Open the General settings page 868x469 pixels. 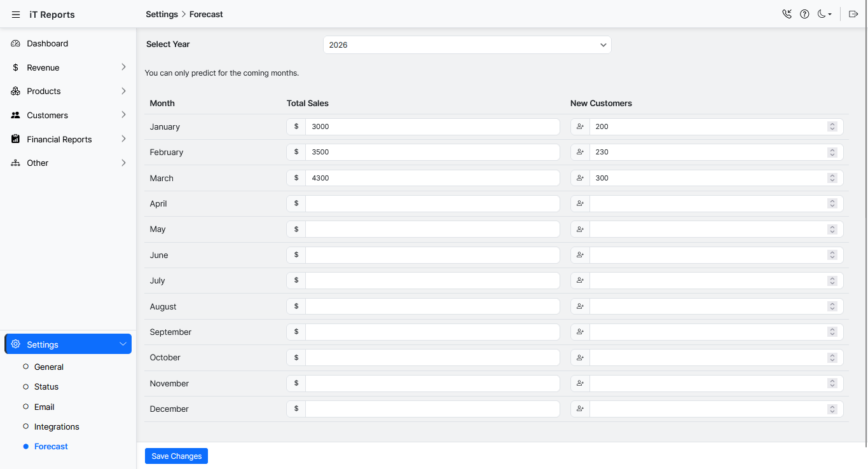(x=49, y=367)
